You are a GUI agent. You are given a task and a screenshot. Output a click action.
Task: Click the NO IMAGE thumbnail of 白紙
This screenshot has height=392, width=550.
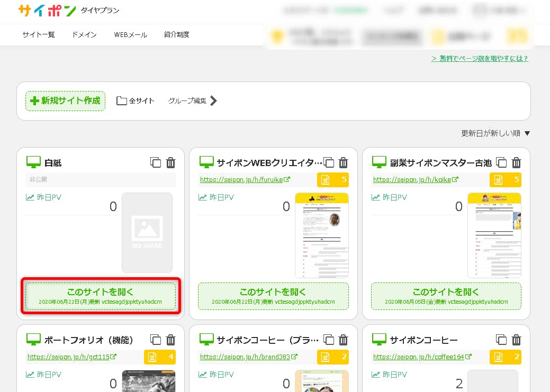(147, 232)
